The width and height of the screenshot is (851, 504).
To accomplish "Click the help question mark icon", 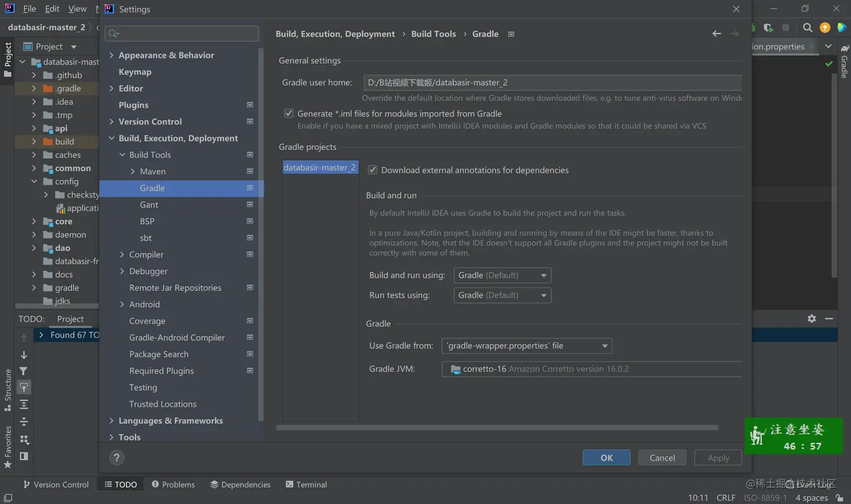I will point(117,458).
